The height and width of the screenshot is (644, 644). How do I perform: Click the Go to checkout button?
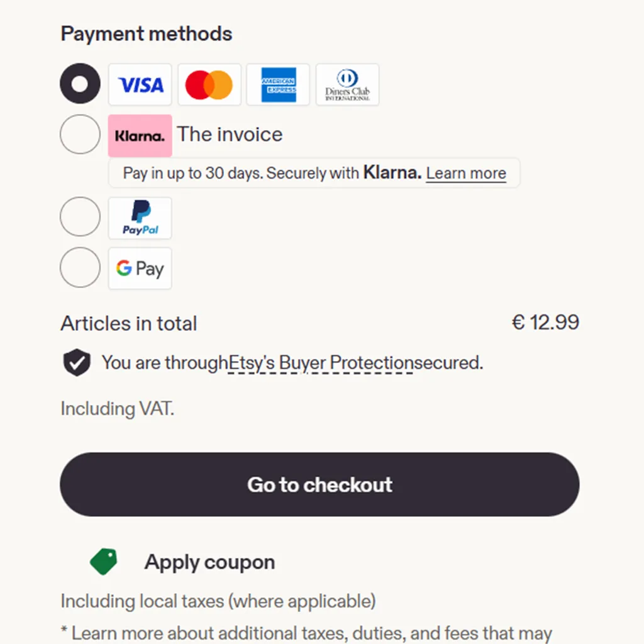coord(319,485)
